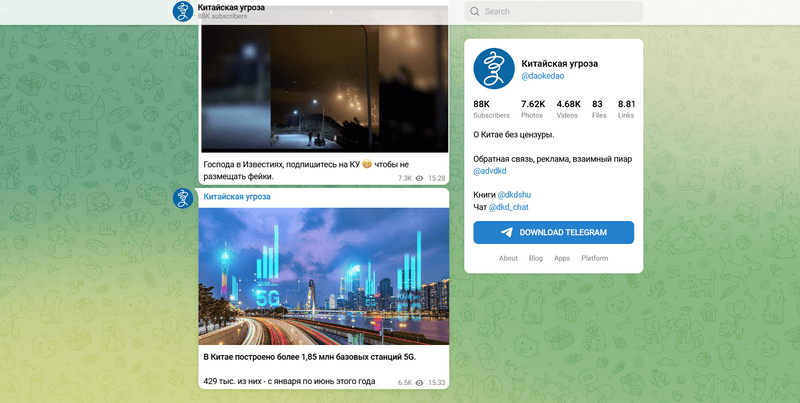
Task: Click the emoji in the Известия post text
Action: [366, 164]
